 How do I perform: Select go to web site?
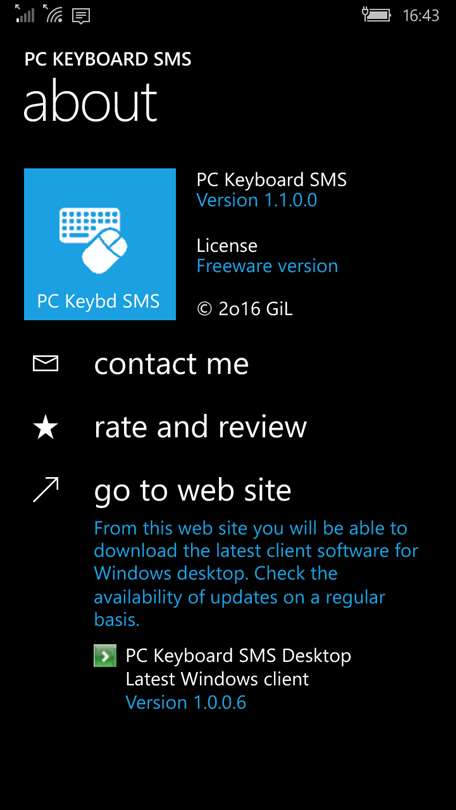click(193, 491)
